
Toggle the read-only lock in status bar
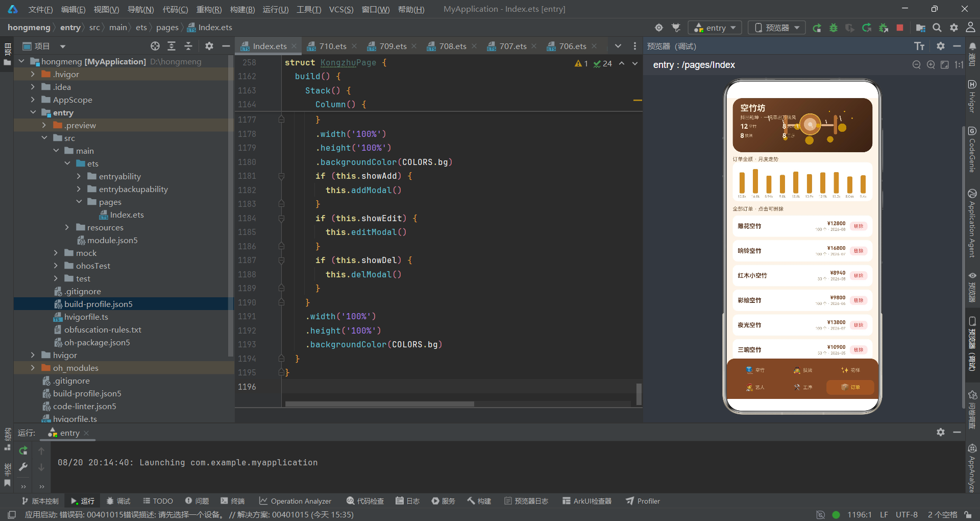coord(968,514)
